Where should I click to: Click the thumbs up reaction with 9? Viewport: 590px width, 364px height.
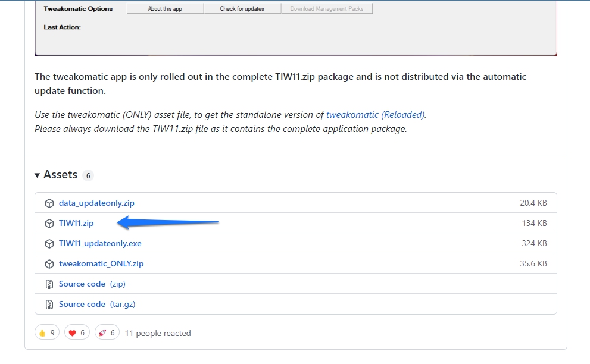[47, 333]
